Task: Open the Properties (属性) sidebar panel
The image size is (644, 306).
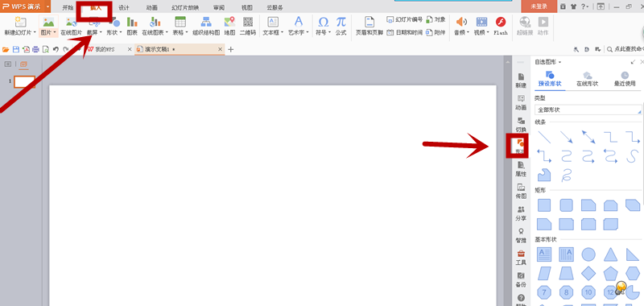Action: pyautogui.click(x=521, y=169)
